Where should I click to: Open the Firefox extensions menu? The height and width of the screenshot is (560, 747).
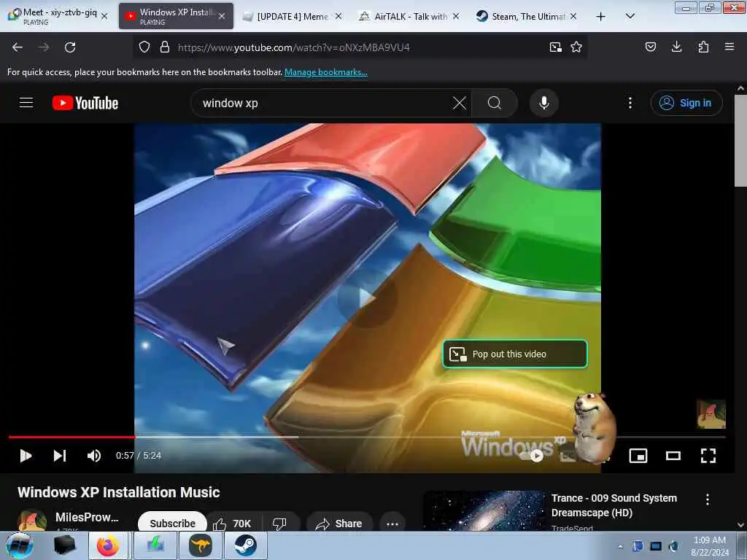[x=703, y=47]
